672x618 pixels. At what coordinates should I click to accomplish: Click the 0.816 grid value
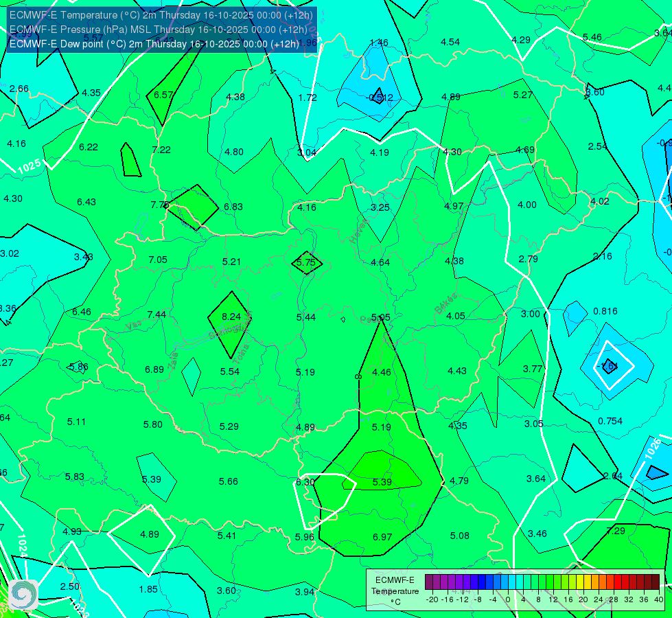click(605, 311)
